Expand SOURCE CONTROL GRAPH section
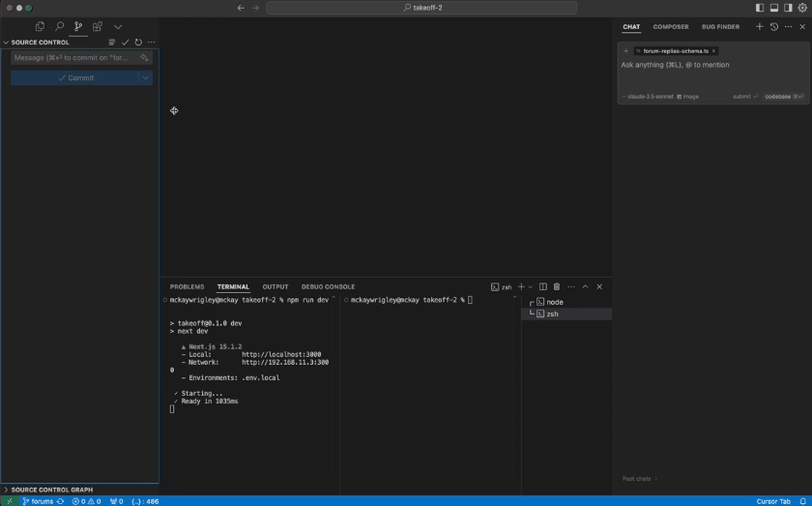The height and width of the screenshot is (506, 812). point(48,490)
